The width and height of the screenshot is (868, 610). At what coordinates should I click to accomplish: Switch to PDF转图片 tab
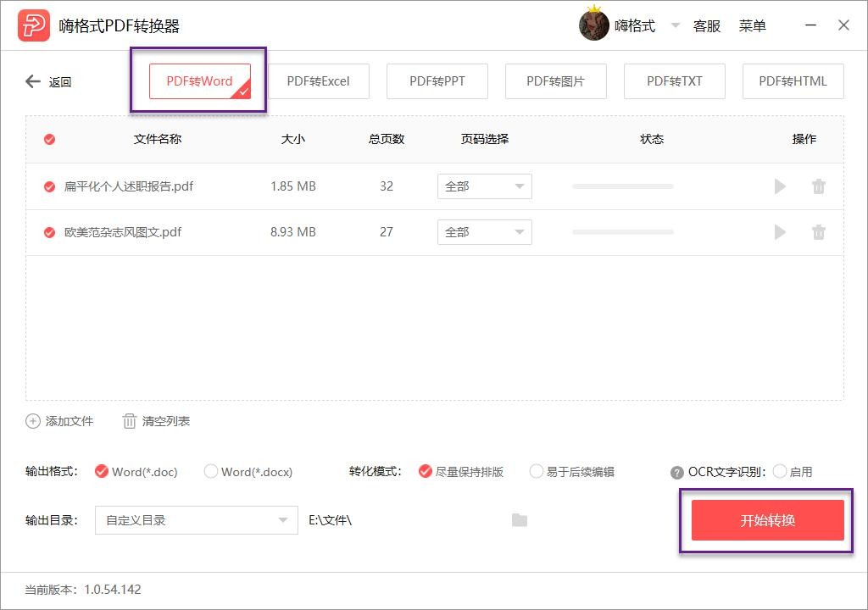tap(556, 81)
